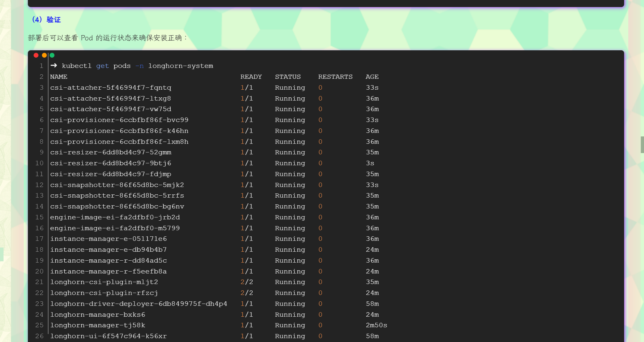Click READY 2/2 of longhorn-csi-plugin-rfzcj
This screenshot has width=644, height=342.
click(x=247, y=293)
